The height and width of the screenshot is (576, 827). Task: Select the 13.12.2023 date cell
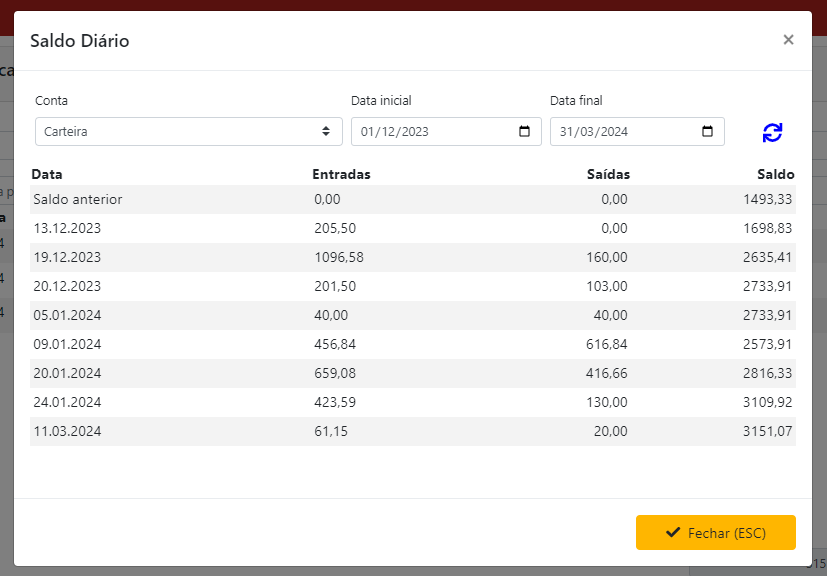point(67,229)
